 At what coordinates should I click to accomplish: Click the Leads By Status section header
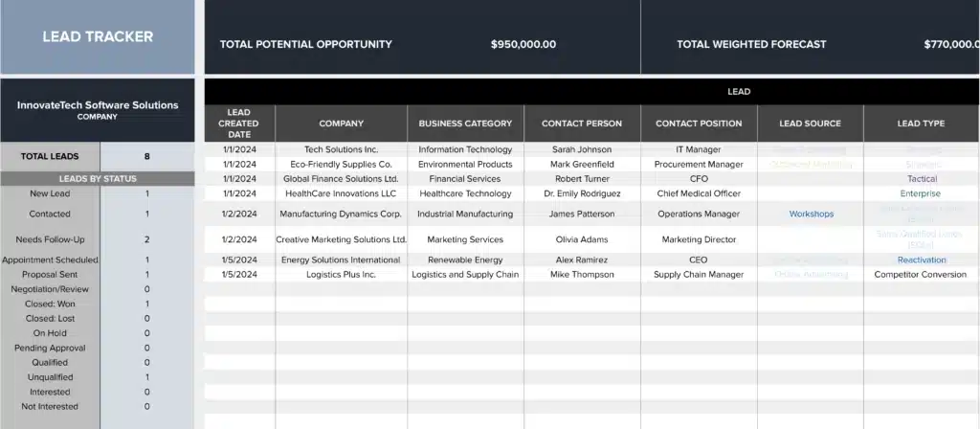coord(98,179)
